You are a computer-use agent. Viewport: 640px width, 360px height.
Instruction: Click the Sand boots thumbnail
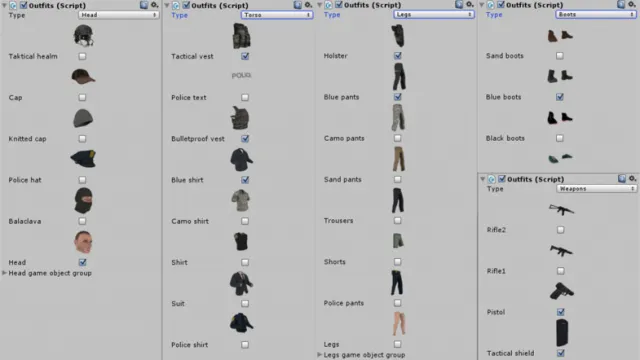560,36
